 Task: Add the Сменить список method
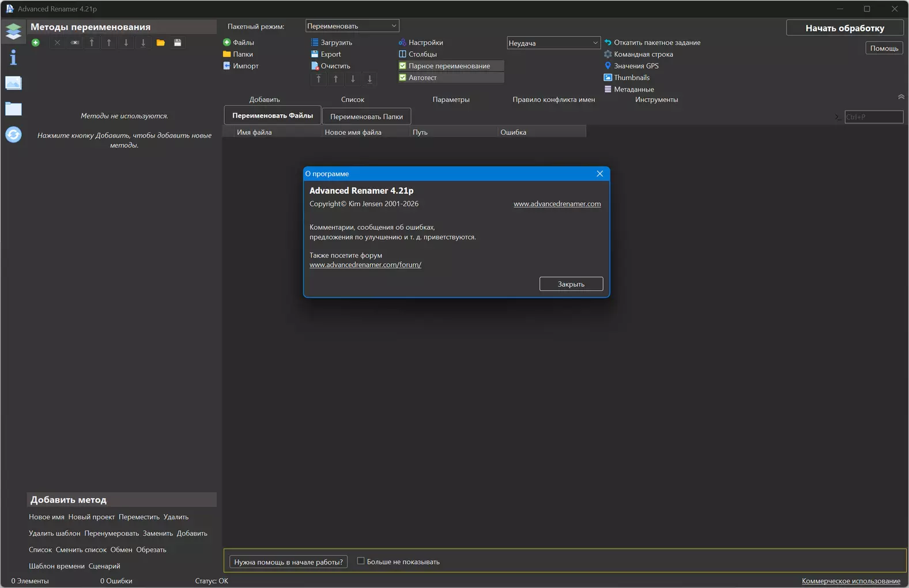[81, 549]
